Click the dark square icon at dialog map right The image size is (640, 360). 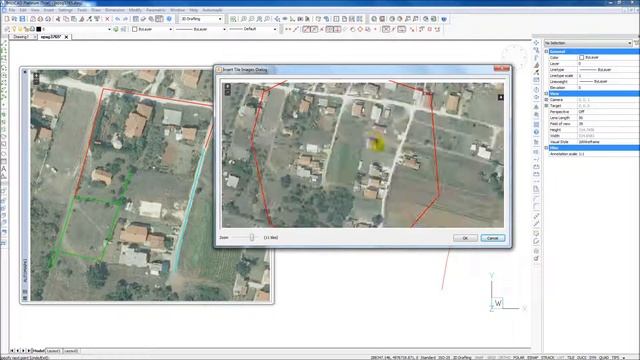point(500,97)
